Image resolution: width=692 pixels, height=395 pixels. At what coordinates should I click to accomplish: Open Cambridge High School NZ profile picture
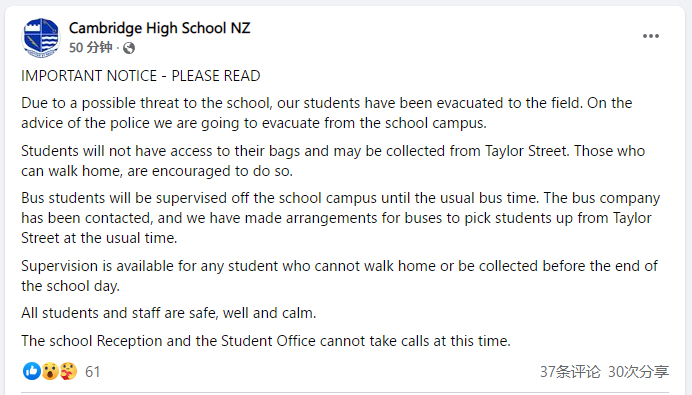(x=41, y=38)
